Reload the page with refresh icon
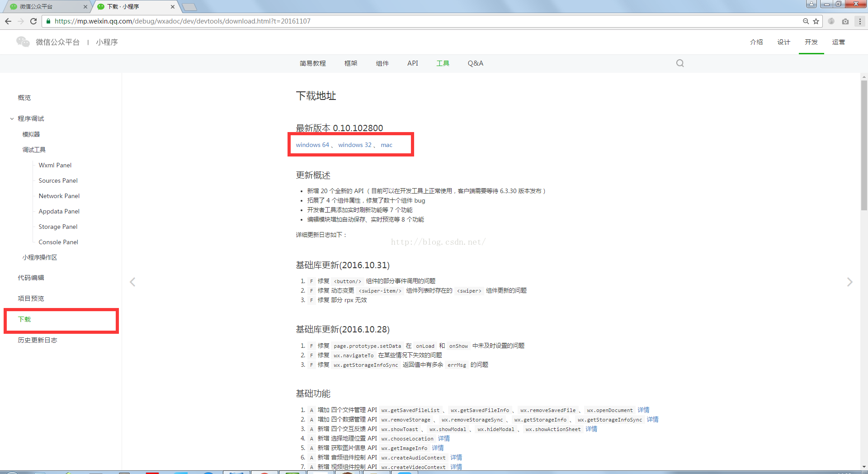Viewport: 868px width, 474px height. (33, 21)
